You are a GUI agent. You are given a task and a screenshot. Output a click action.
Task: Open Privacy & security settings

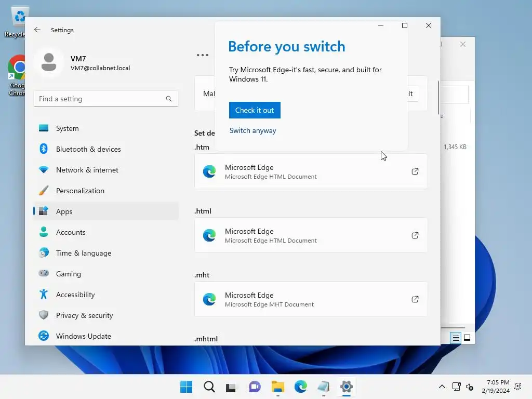[x=106, y=315]
